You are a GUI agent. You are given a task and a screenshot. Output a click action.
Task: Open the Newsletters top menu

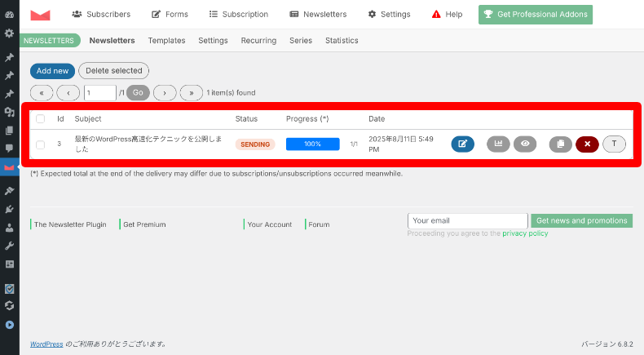318,15
